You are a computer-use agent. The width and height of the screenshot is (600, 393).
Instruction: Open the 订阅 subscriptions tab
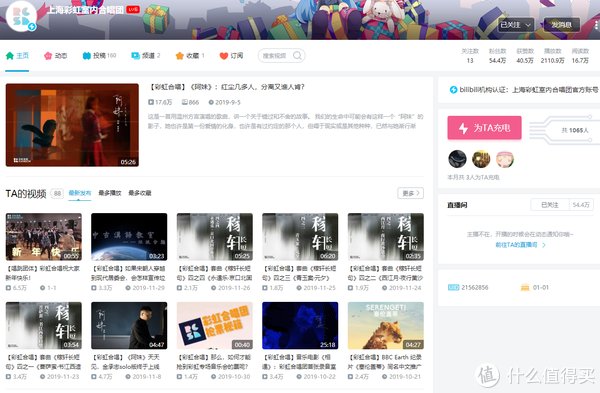pos(232,55)
